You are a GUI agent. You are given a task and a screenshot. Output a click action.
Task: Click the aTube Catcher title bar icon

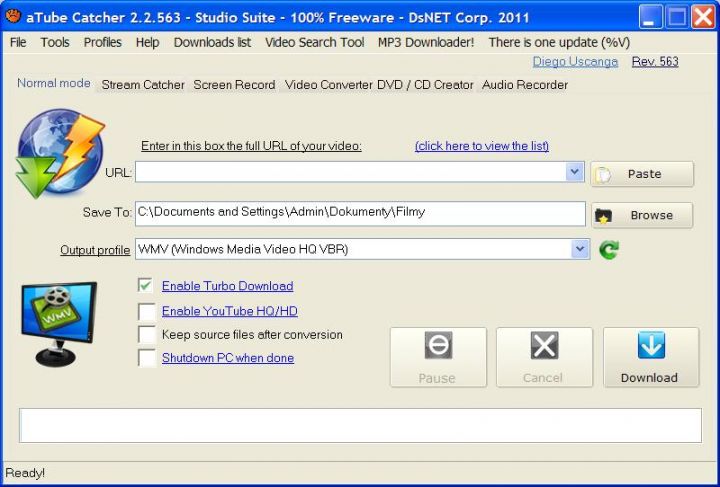pyautogui.click(x=13, y=16)
